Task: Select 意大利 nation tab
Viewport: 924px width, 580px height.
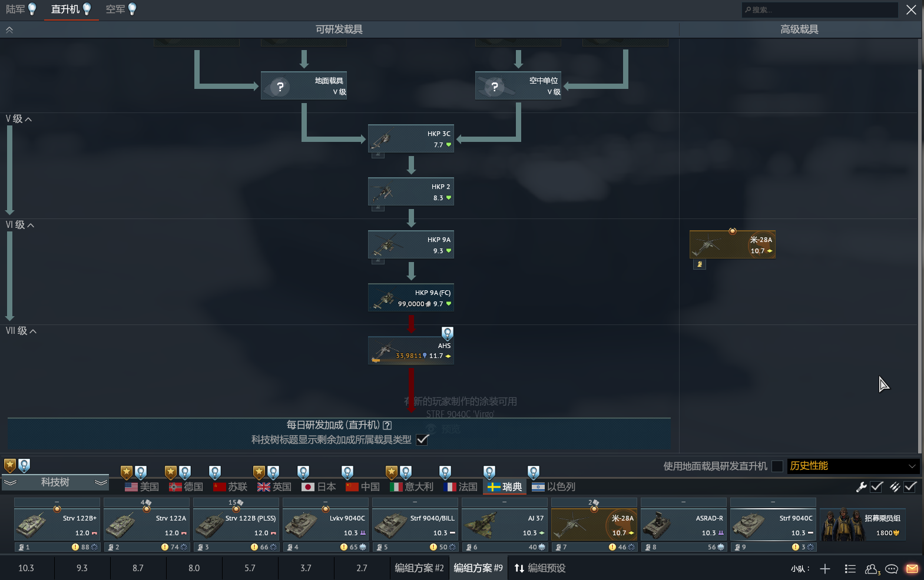Action: coord(412,487)
